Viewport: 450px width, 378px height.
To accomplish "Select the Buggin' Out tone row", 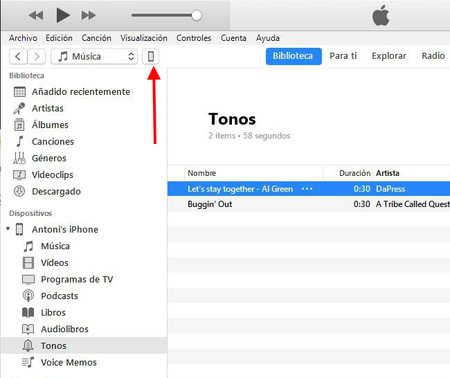I will pyautogui.click(x=309, y=204).
